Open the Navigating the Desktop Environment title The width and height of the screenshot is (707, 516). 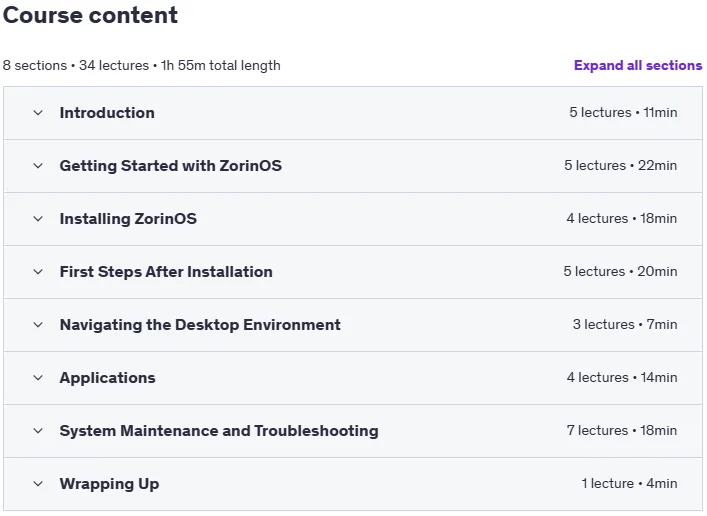[x=200, y=325]
